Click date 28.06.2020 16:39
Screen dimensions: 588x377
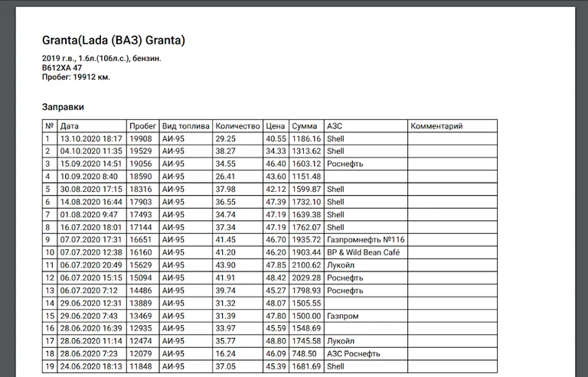click(91, 329)
